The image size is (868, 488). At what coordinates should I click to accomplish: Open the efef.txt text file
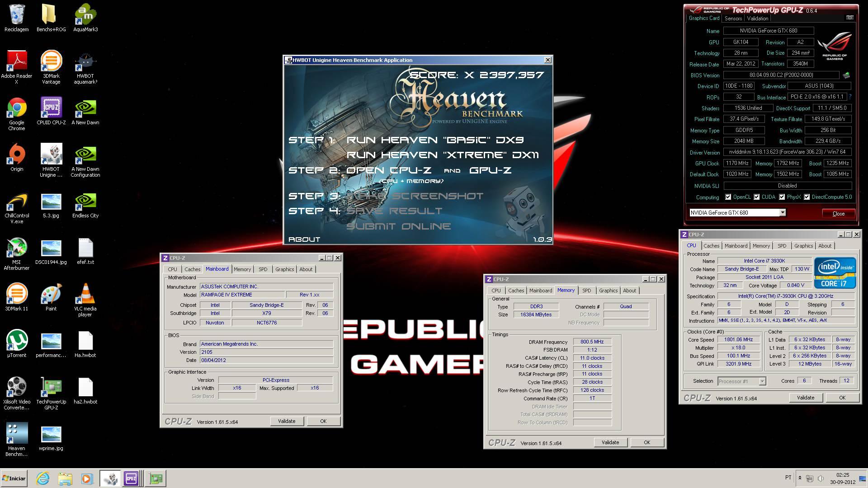coord(85,251)
